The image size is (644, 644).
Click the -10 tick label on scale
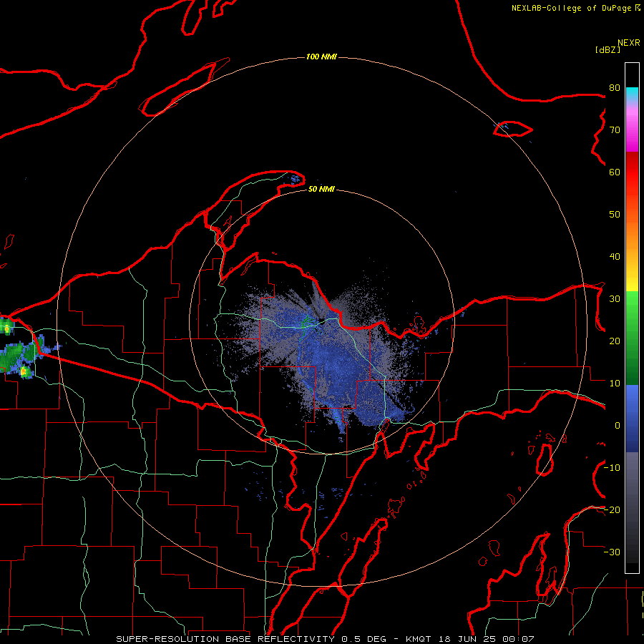pos(612,468)
